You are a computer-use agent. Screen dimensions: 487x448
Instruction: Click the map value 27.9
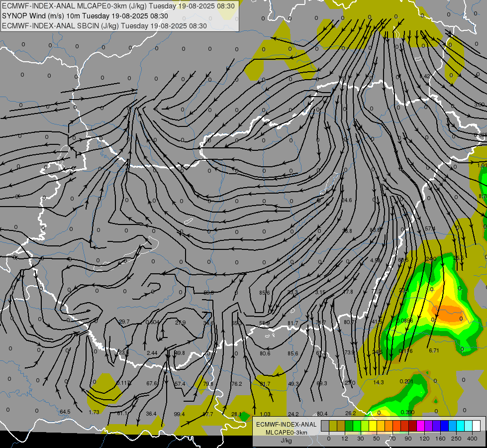pyautogui.click(x=180, y=323)
